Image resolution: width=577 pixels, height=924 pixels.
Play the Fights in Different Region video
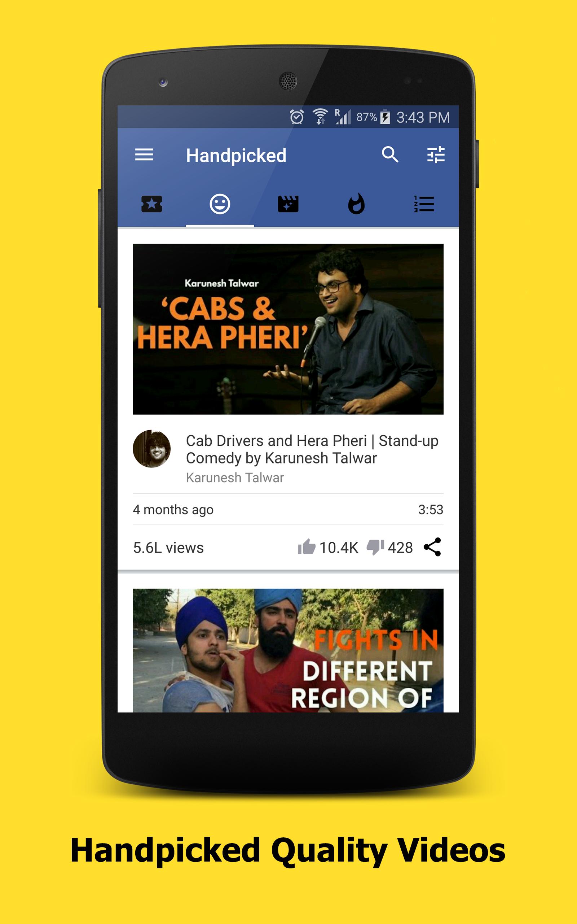(x=288, y=651)
